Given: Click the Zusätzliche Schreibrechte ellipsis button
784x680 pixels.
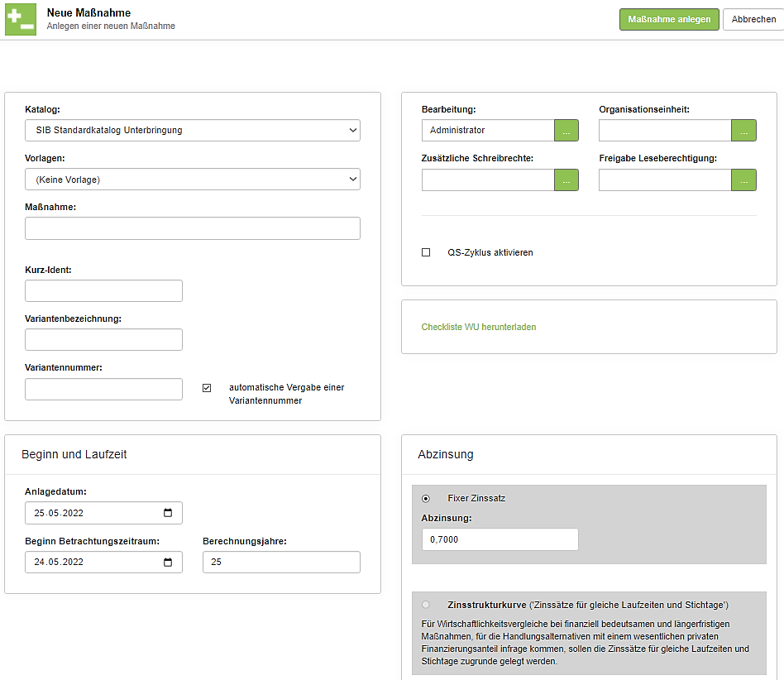Looking at the screenshot, I should pyautogui.click(x=566, y=180).
